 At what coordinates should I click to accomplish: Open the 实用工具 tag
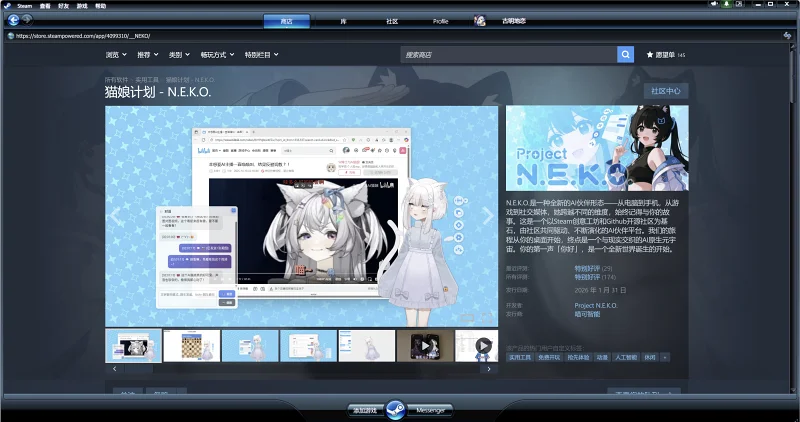(x=520, y=357)
